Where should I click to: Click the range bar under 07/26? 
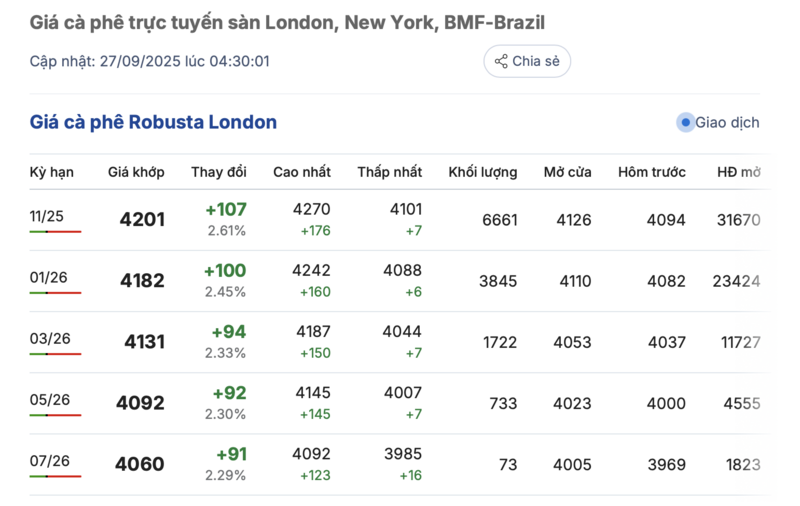pos(55,476)
